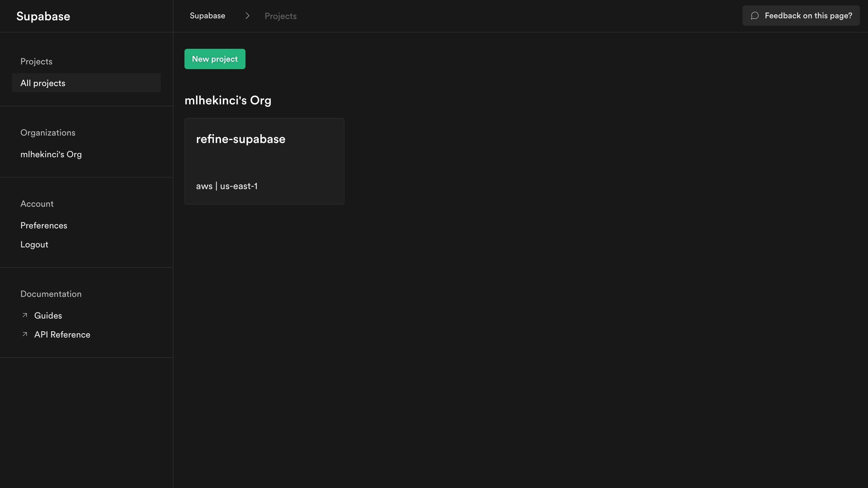Open the Guides documentation link
868x488 pixels.
pyautogui.click(x=48, y=315)
